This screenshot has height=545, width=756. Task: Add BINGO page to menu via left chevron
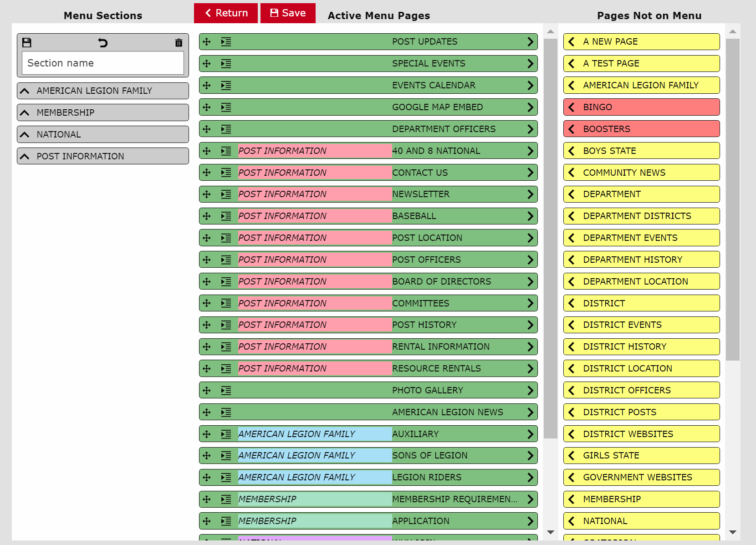[x=572, y=107]
